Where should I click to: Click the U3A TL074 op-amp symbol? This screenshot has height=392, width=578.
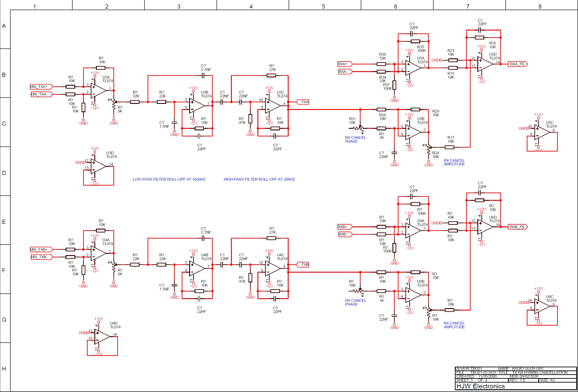click(x=98, y=90)
